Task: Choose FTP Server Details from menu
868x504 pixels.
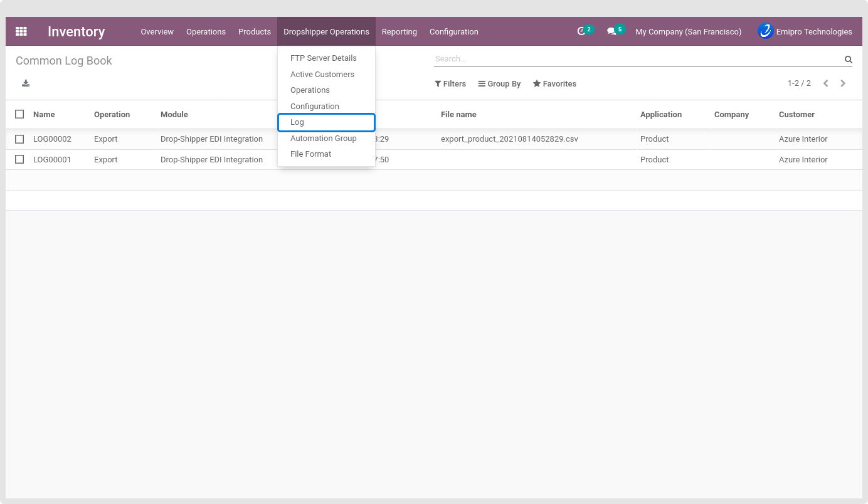Action: (323, 58)
